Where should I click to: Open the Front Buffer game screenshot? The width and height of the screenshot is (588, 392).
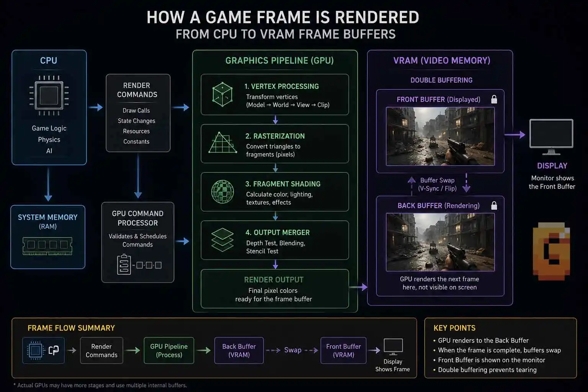[440, 136]
